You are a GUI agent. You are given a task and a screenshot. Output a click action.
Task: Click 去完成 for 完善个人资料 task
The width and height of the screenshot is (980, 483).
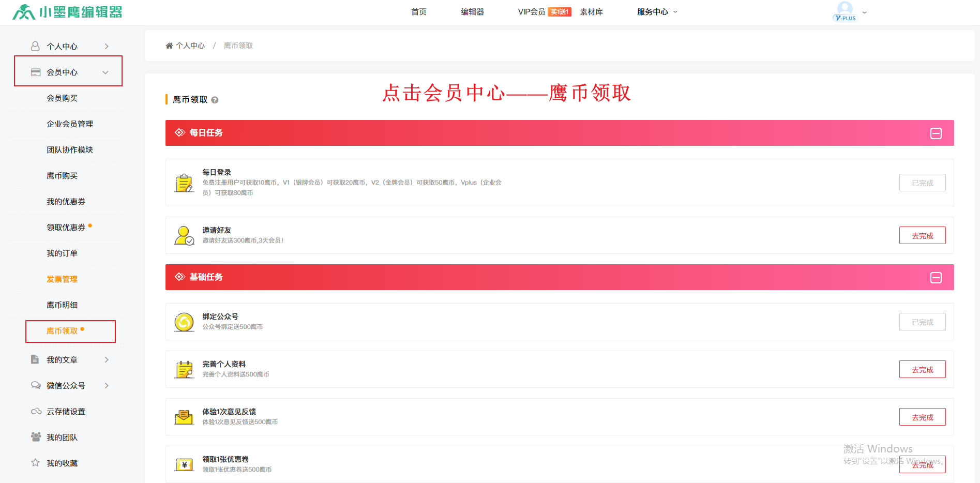(923, 369)
